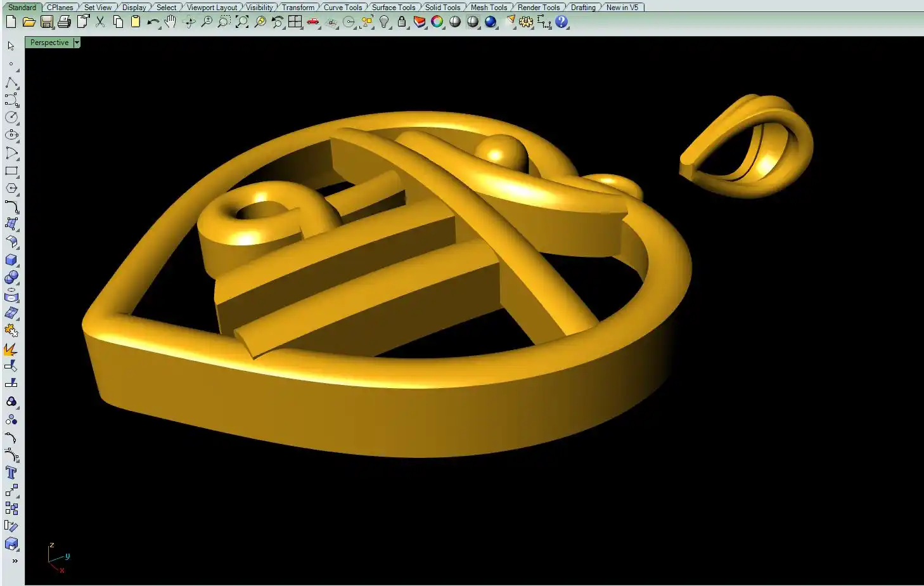Click the Undo arrow button

(153, 22)
